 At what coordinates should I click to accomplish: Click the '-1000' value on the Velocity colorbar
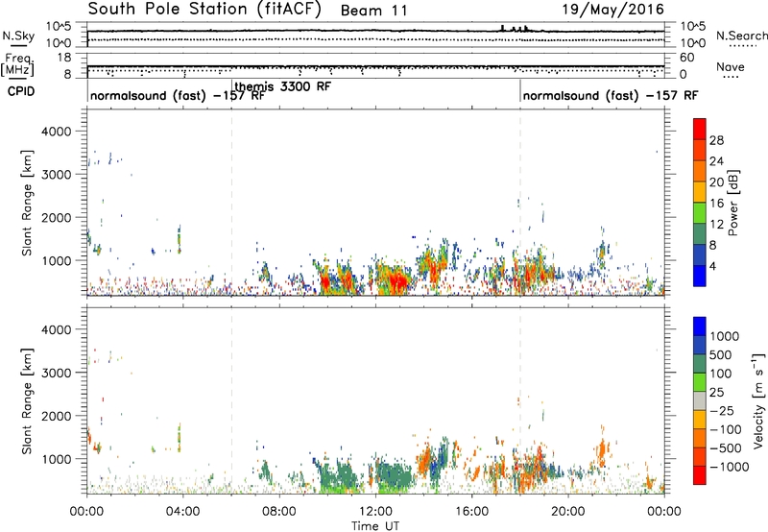pos(729,467)
